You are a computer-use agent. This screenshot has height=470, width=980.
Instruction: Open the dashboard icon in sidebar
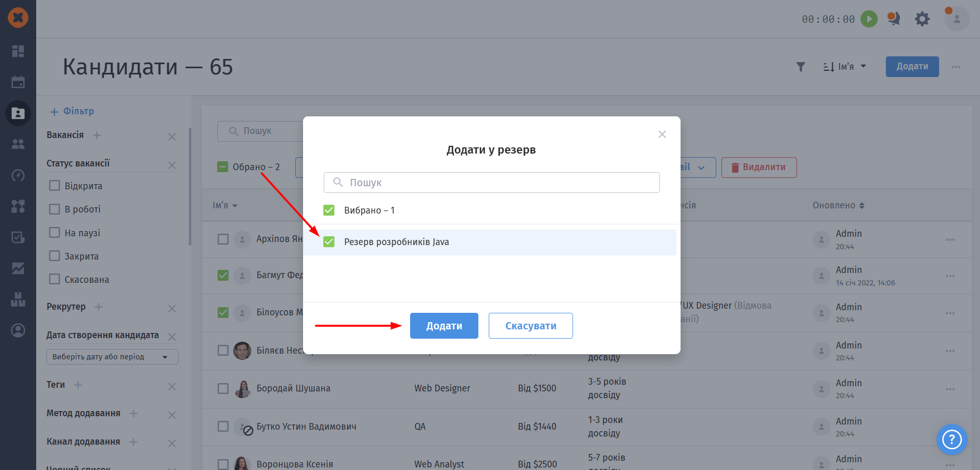point(18,51)
